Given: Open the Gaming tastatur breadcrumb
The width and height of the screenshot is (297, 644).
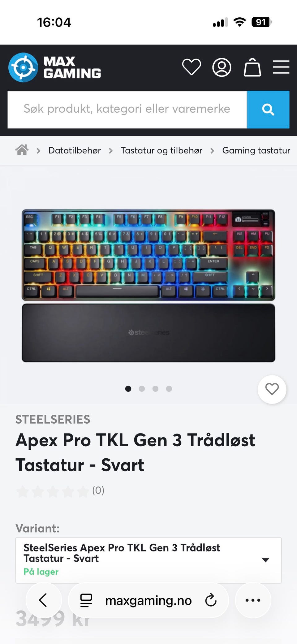Looking at the screenshot, I should click(x=256, y=150).
